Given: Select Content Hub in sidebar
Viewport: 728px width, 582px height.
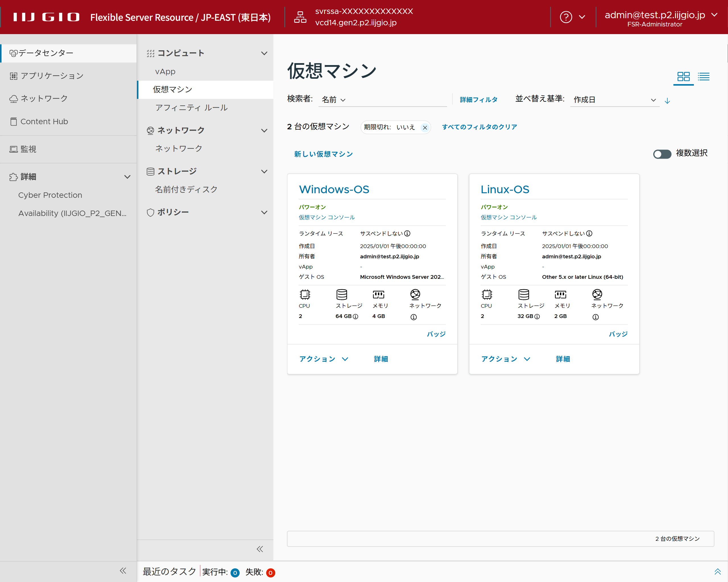Looking at the screenshot, I should 44,121.
